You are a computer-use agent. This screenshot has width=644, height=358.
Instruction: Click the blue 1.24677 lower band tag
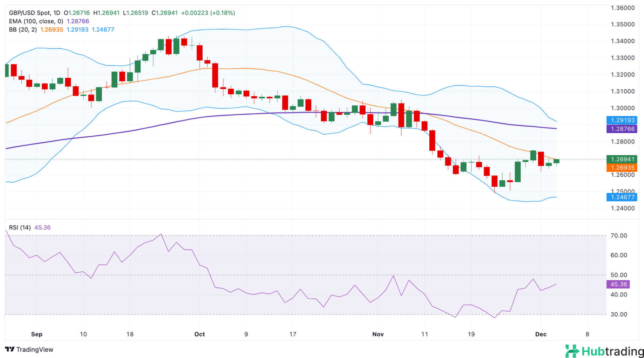[622, 197]
